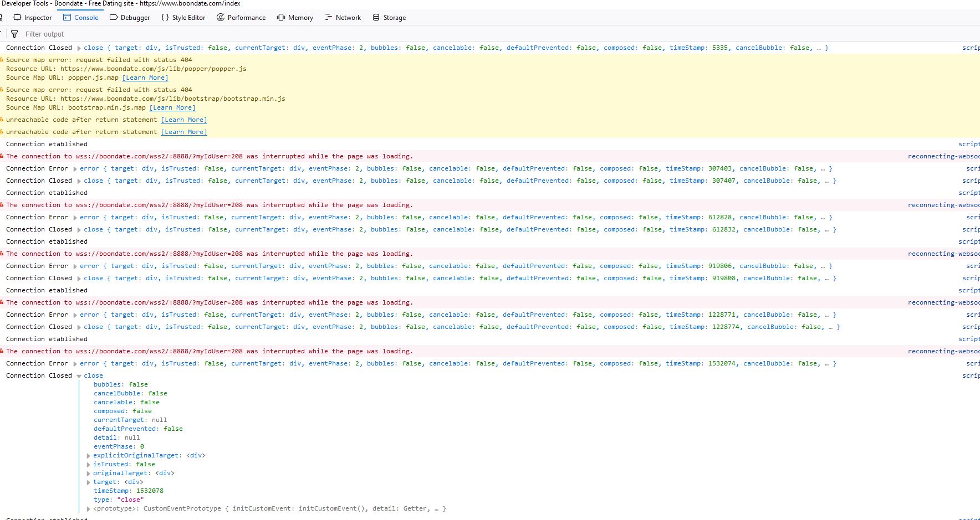Switch to the Performance tab
The width and height of the screenshot is (980, 520).
(241, 18)
